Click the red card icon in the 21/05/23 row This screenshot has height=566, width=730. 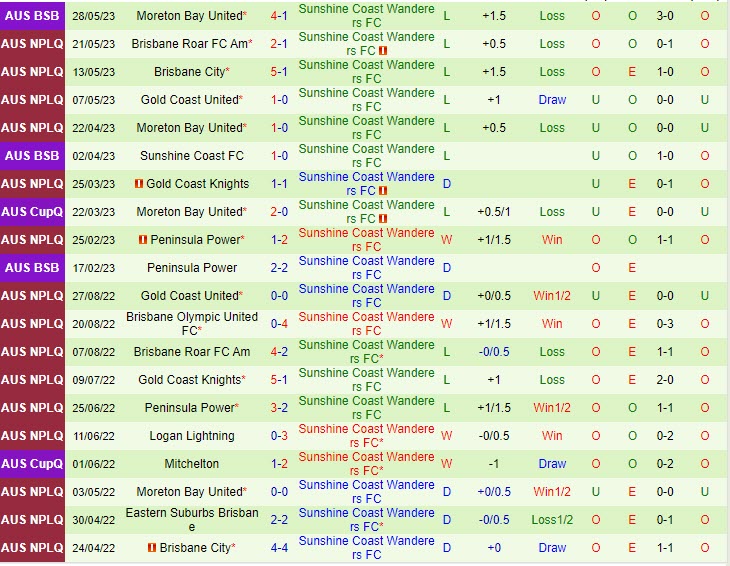pyautogui.click(x=384, y=51)
